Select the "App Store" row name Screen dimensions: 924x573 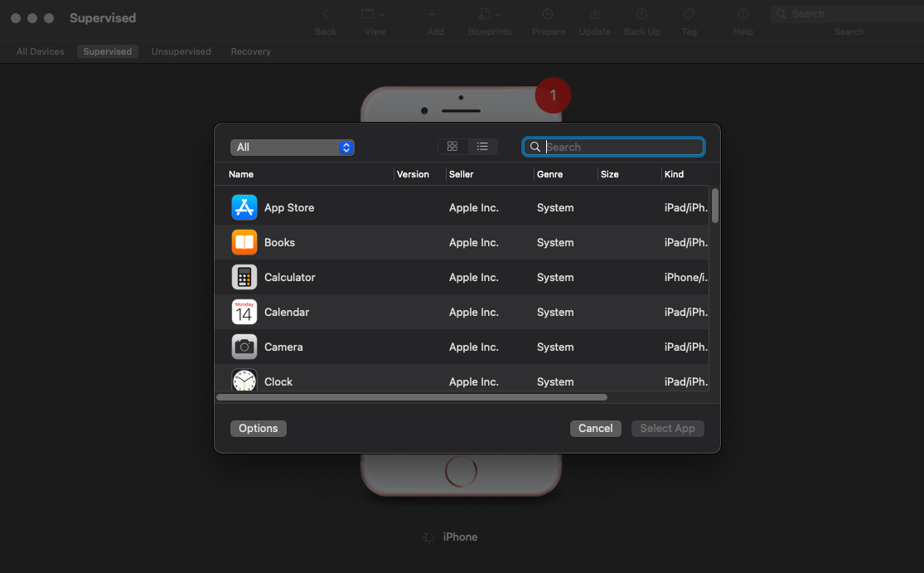pos(288,207)
